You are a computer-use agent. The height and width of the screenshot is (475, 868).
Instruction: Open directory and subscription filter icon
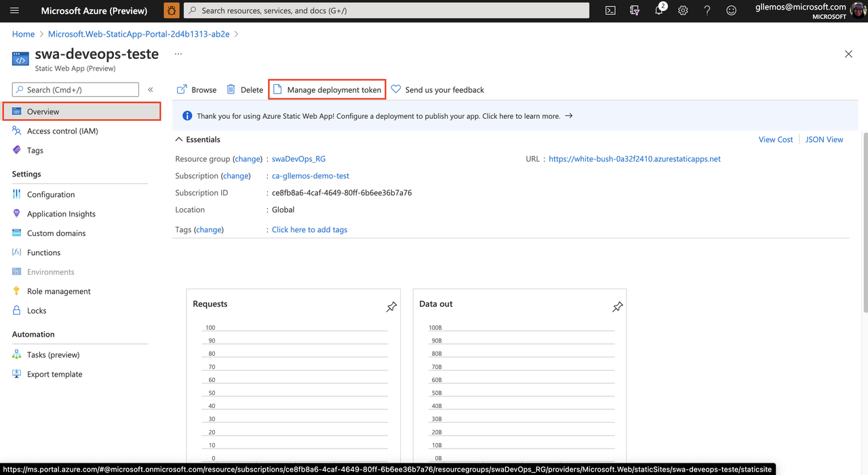pos(635,11)
